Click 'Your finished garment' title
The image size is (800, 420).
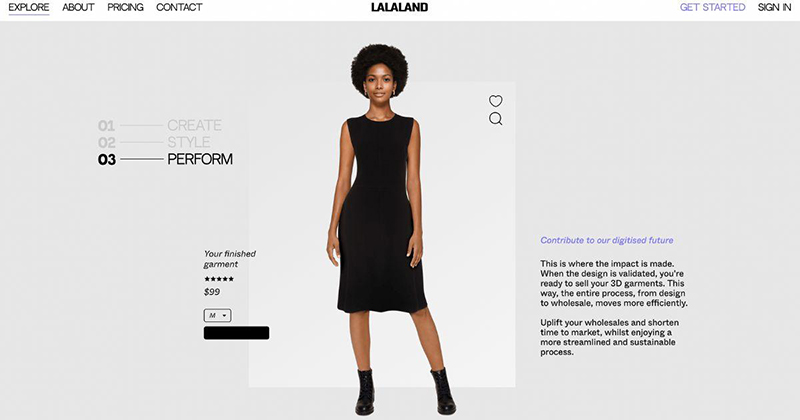point(230,259)
